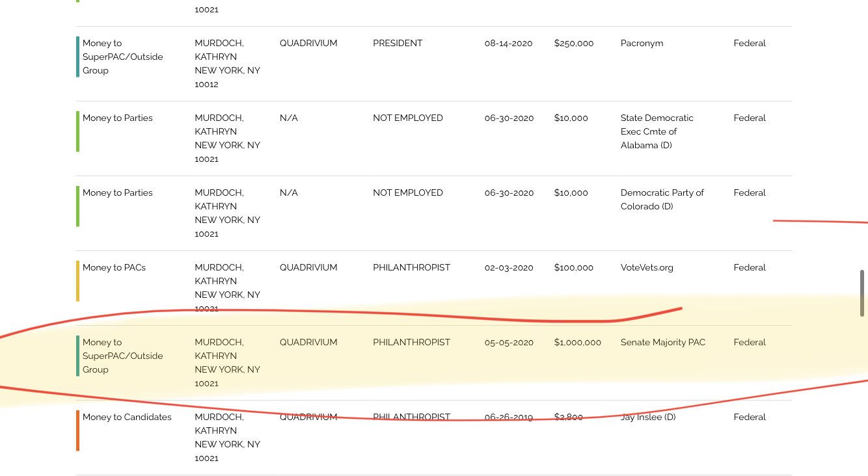Image resolution: width=868 pixels, height=476 pixels.
Task: Select State Democratic Exec Cmte of Alabama (D)
Action: click(657, 131)
